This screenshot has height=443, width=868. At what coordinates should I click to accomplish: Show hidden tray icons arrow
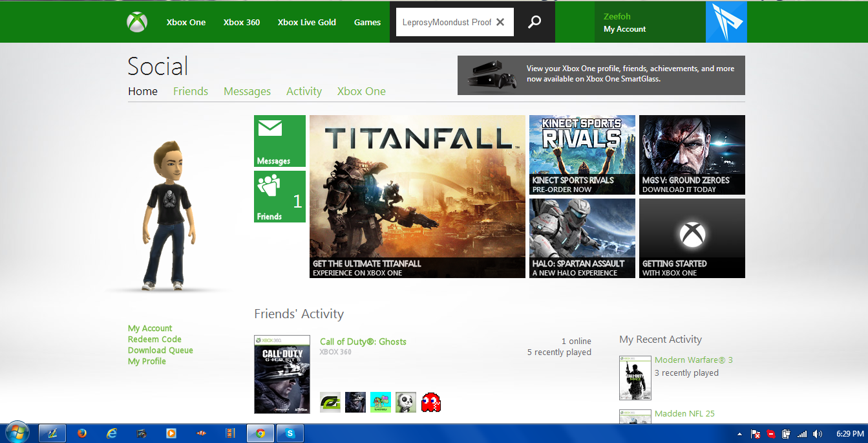tap(739, 434)
